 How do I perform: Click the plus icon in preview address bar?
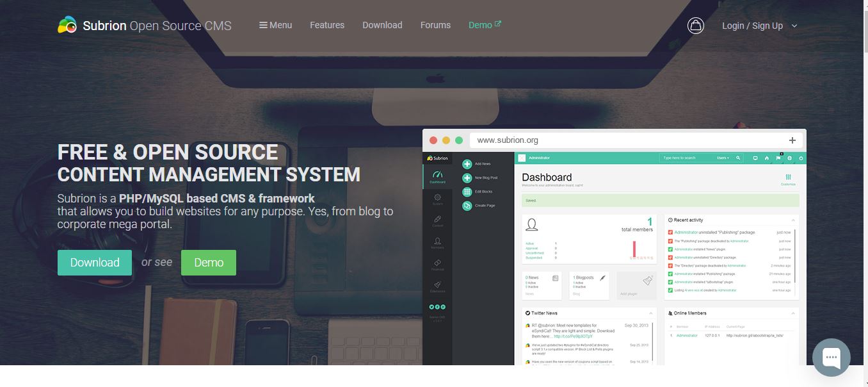(x=792, y=140)
